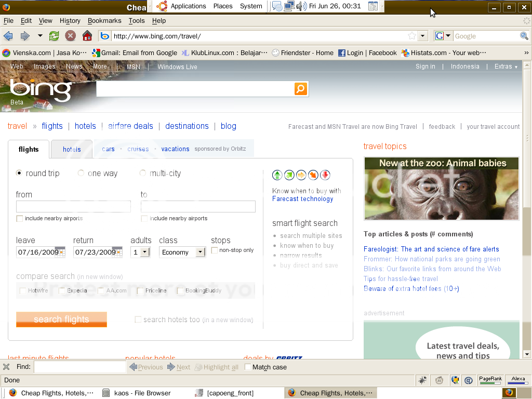The height and width of the screenshot is (399, 532).
Task: Click the from airport input field
Action: 73,206
